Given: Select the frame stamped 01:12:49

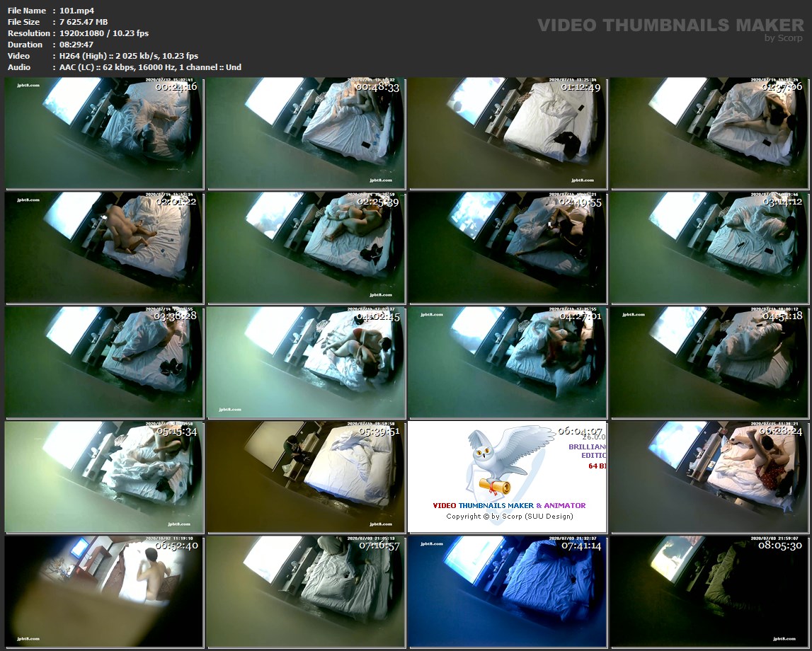Looking at the screenshot, I should pyautogui.click(x=508, y=133).
